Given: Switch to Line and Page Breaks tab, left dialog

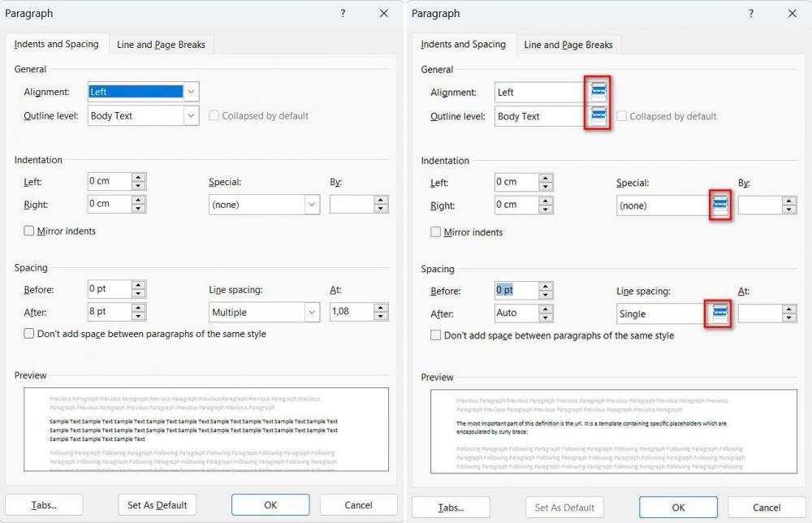Looking at the screenshot, I should [161, 45].
